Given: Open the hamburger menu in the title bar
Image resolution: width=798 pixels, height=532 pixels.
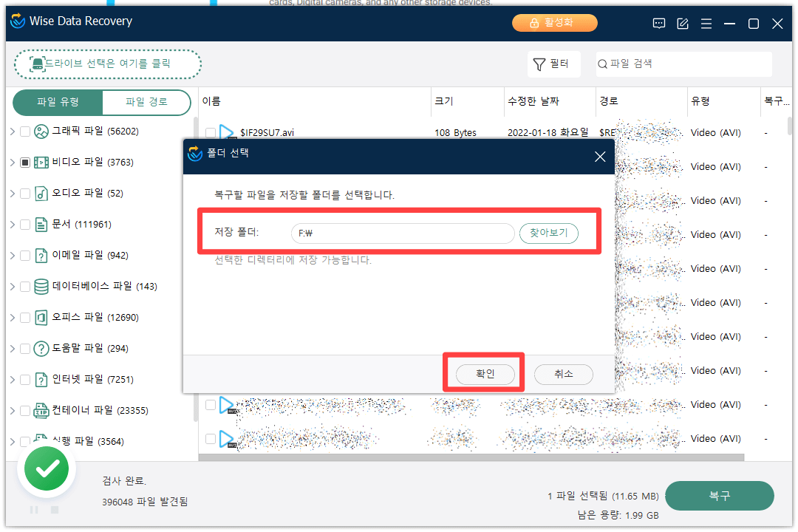Looking at the screenshot, I should [x=706, y=23].
